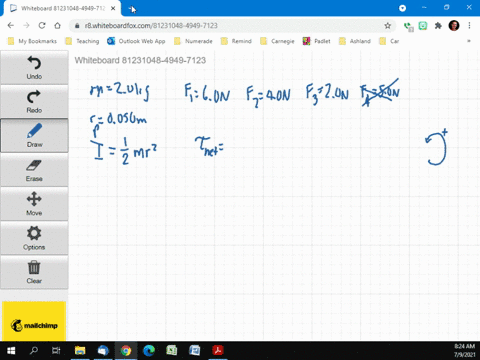Click the taskbar clock and date

tap(464, 351)
